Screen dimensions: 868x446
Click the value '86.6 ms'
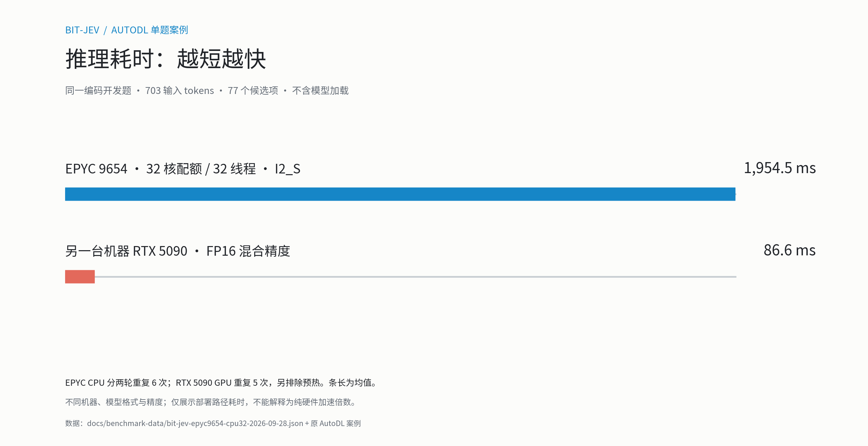pos(789,251)
